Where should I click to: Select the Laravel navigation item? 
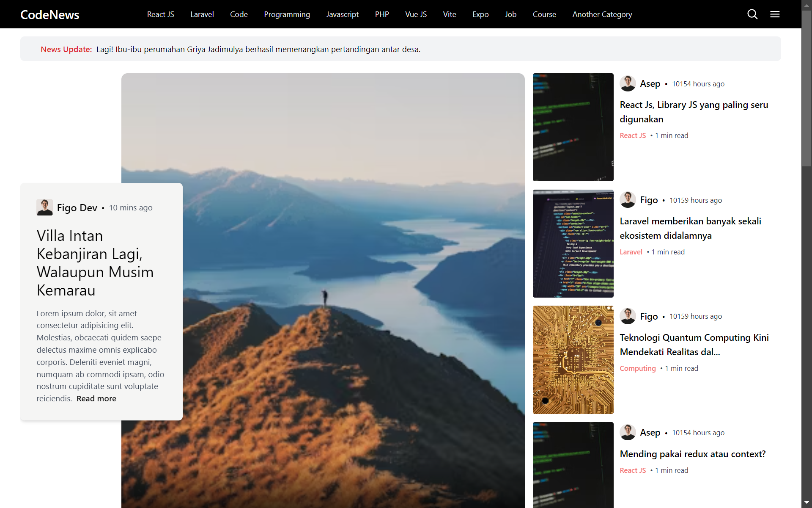(202, 14)
